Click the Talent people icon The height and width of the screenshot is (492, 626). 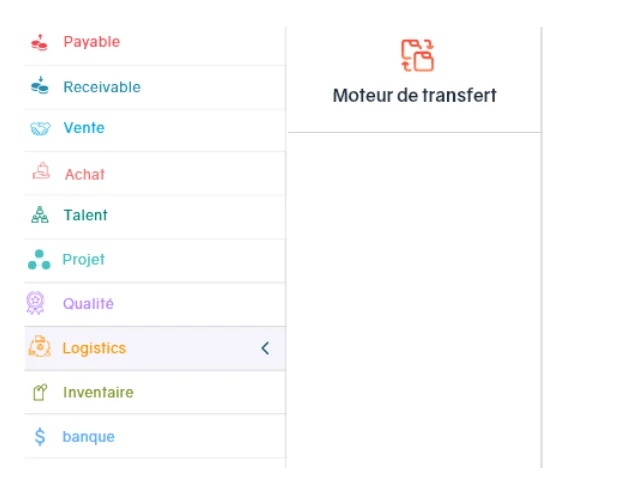40,215
